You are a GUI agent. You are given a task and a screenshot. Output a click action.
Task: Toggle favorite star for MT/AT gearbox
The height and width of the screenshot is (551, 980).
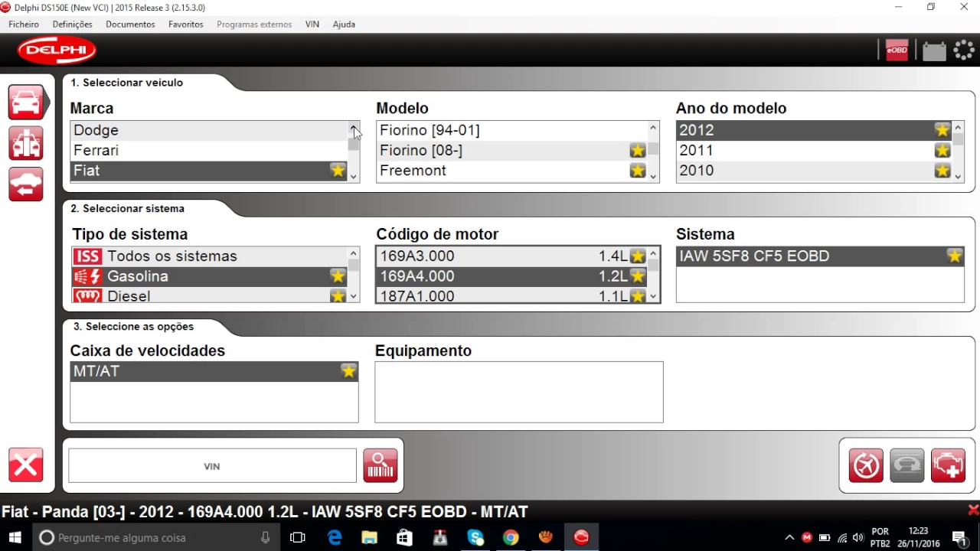click(348, 371)
